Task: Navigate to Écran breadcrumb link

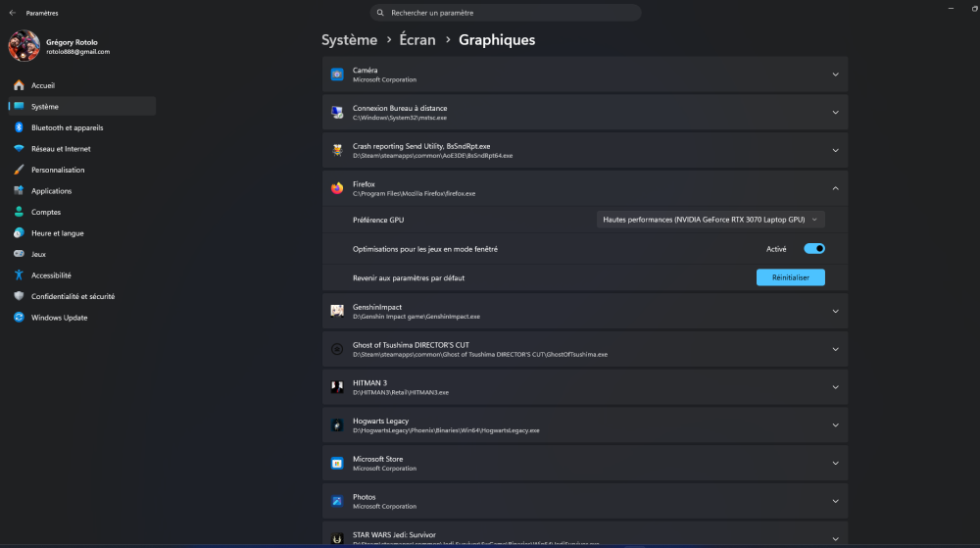Action: [417, 40]
